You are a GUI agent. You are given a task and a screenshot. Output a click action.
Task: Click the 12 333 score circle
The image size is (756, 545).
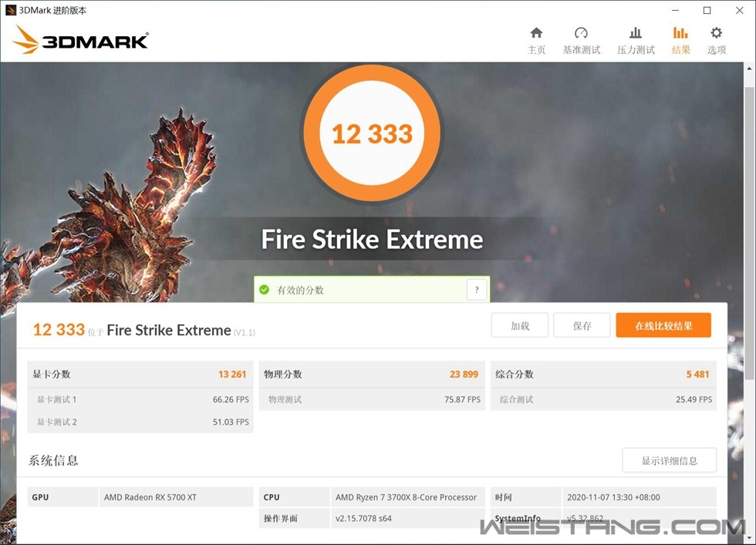[x=372, y=133]
